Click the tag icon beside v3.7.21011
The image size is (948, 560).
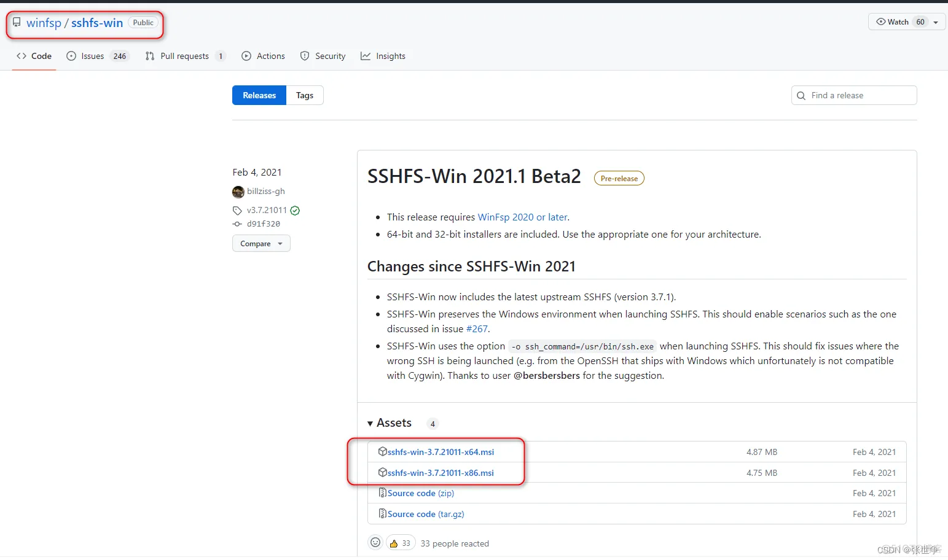[238, 210]
